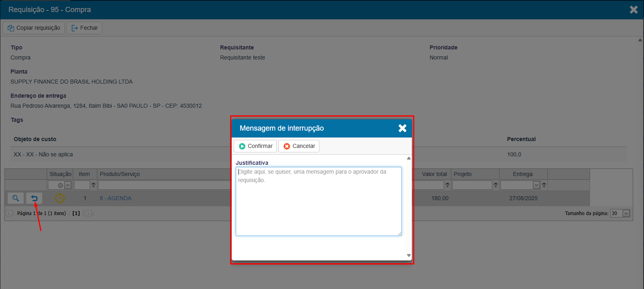
Task: Click the dialog scrollbar down arrow
Action: (409, 255)
